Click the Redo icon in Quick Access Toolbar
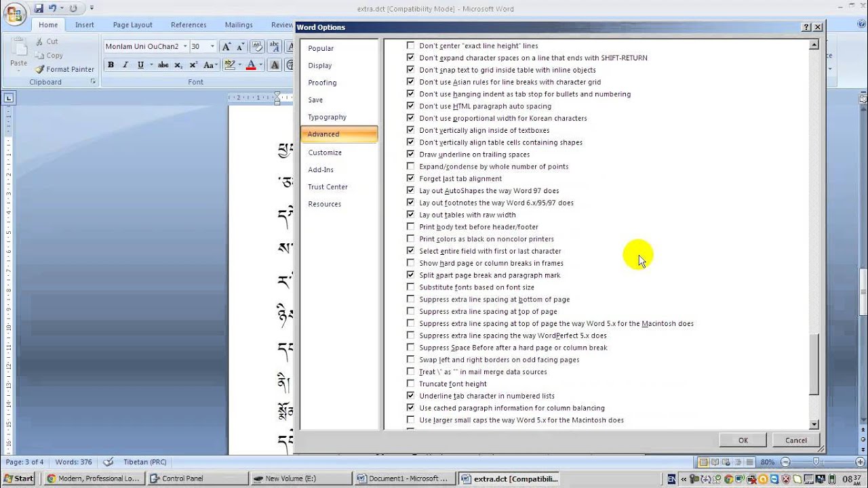 73,8
